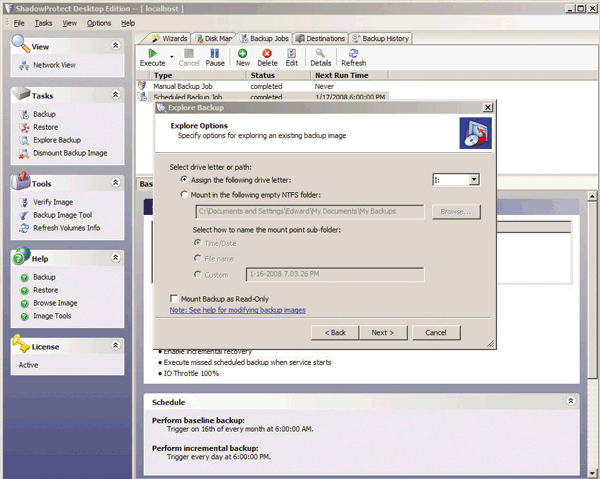Click the greyed Cancel toolbar icon

coord(189,57)
